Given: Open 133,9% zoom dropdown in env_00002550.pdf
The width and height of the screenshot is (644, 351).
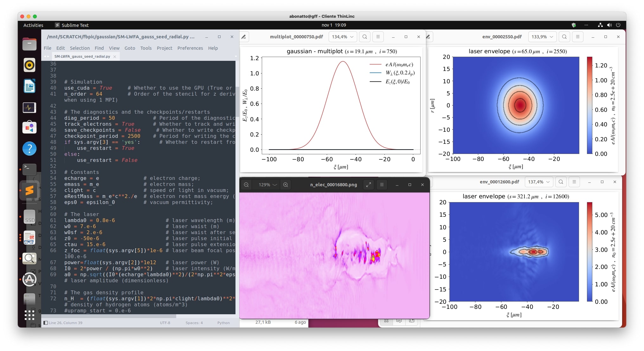Looking at the screenshot, I should pos(543,37).
